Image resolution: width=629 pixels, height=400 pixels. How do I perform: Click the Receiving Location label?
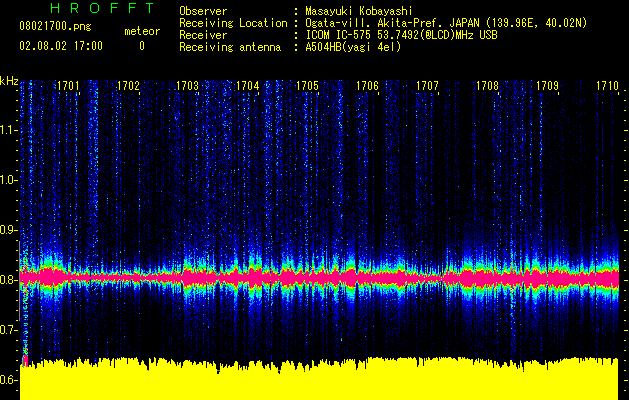coord(233,23)
